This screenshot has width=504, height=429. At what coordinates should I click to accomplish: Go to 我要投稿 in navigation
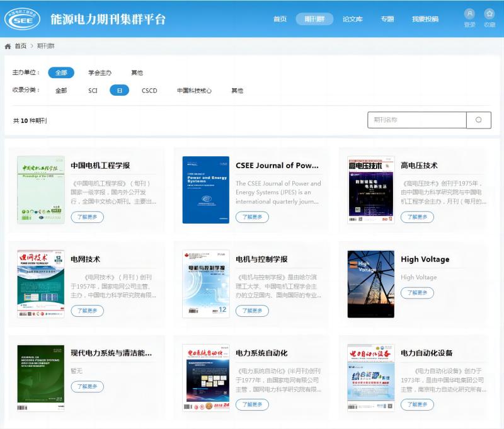[425, 19]
